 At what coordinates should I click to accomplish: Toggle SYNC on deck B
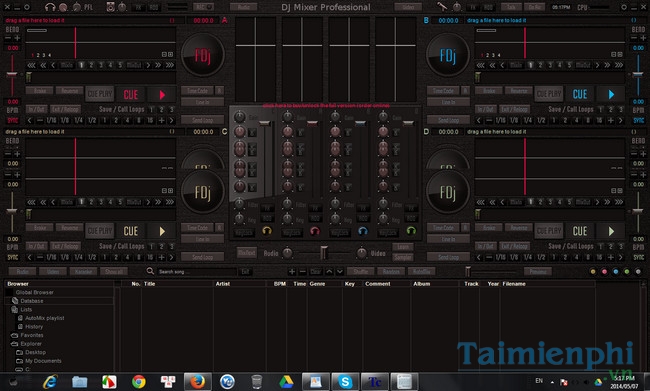[638, 120]
